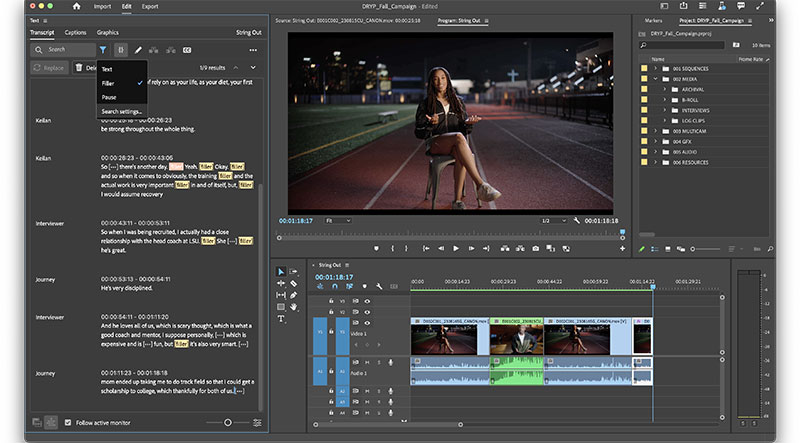Click Export Frame camera icon
This screenshot has height=443, width=800.
pos(535,249)
